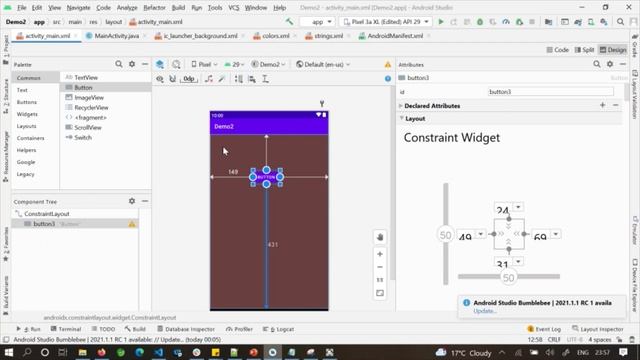Viewport: 640px width, 360px height.
Task: Click the yellow warning icon above design surface
Action: 388,64
